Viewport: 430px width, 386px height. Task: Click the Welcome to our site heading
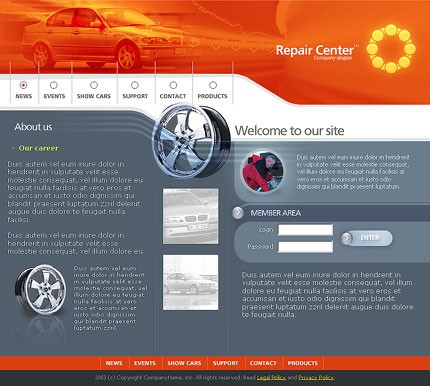click(289, 130)
